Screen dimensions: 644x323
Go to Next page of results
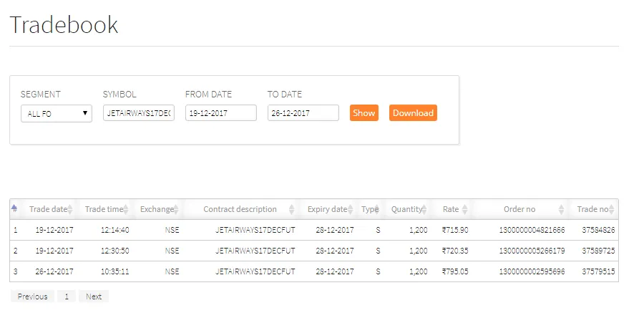(94, 297)
